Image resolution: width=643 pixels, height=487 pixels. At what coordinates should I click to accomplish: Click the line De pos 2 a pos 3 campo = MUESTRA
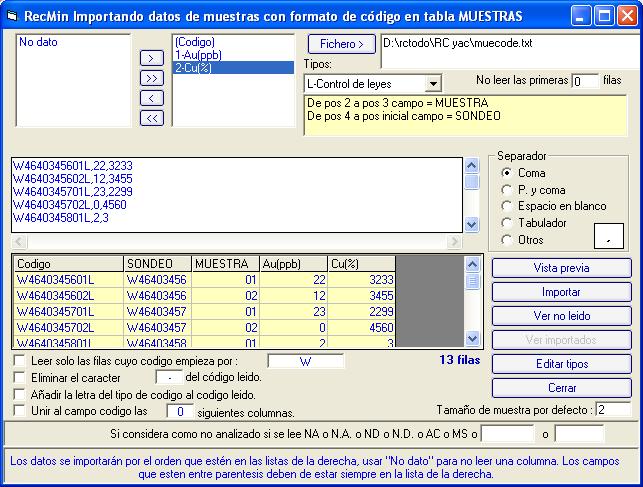(x=397, y=103)
